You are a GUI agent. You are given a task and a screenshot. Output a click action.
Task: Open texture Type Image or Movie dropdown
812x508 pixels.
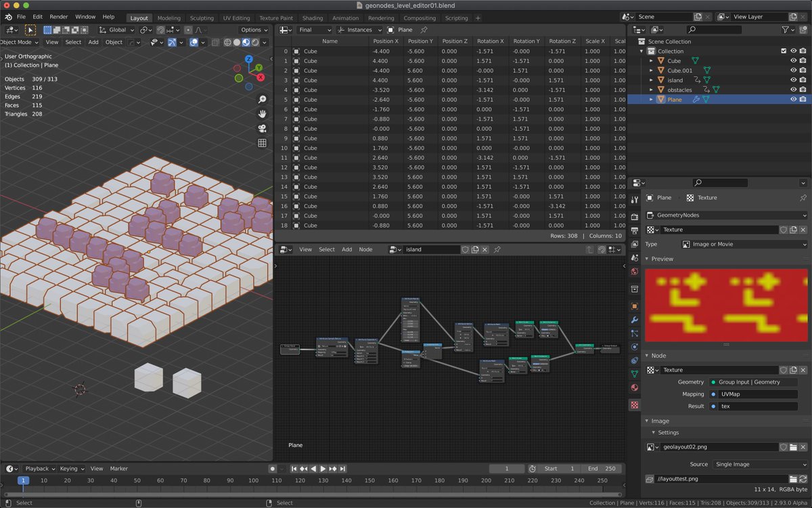point(744,244)
